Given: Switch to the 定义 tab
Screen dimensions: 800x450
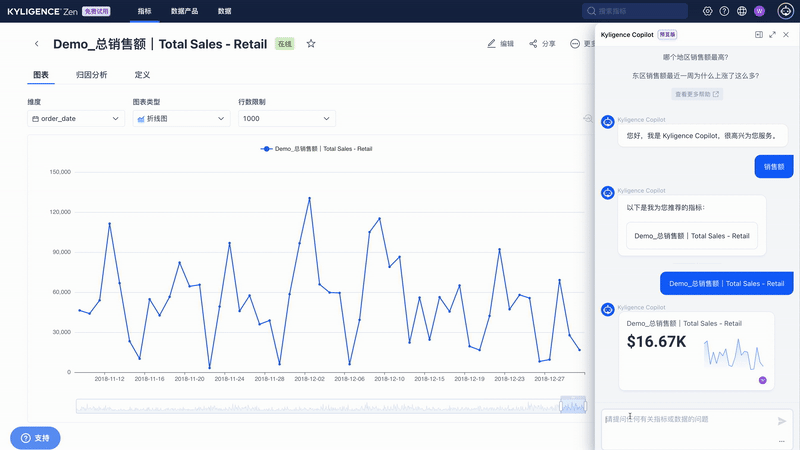Looking at the screenshot, I should [142, 75].
